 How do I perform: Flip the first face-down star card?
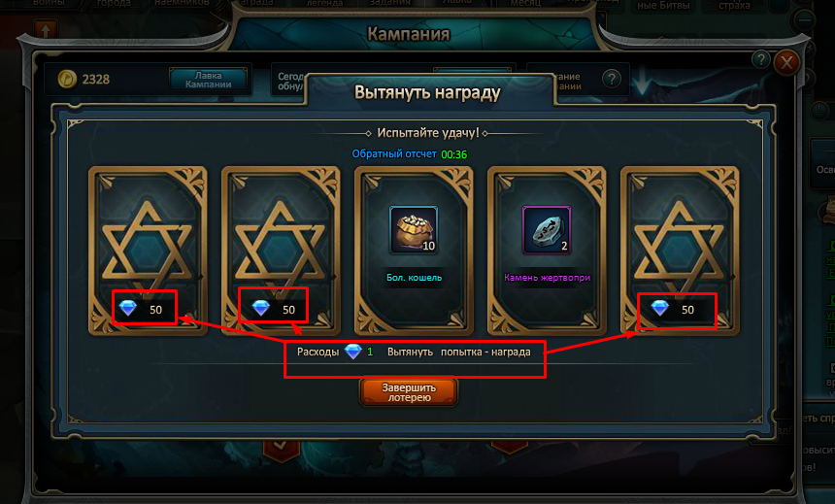click(148, 251)
